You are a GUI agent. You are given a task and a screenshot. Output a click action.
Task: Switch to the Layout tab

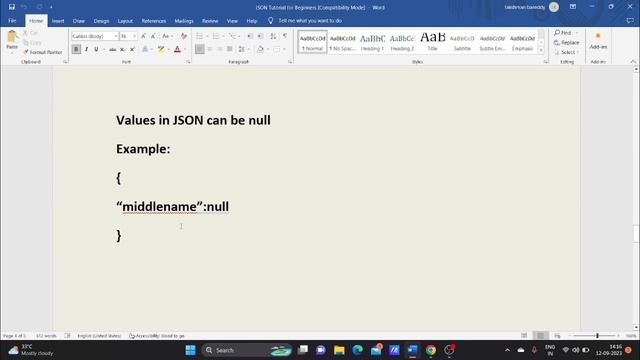tap(125, 21)
